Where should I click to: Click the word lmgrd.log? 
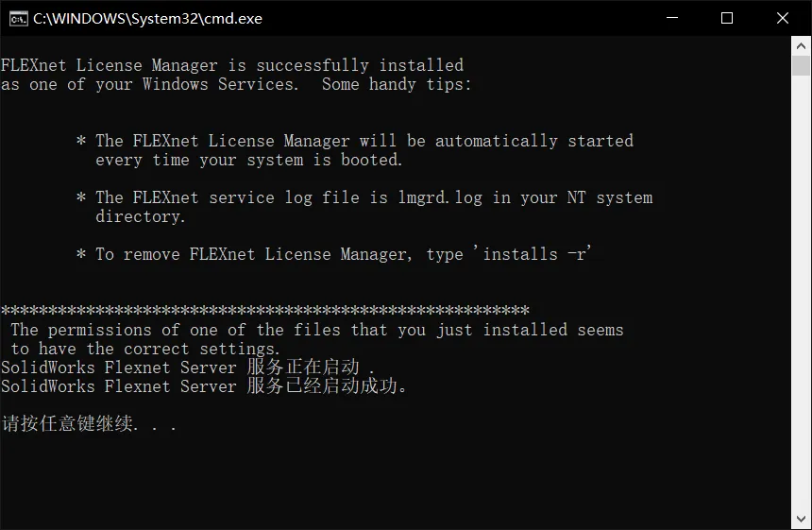coord(440,197)
